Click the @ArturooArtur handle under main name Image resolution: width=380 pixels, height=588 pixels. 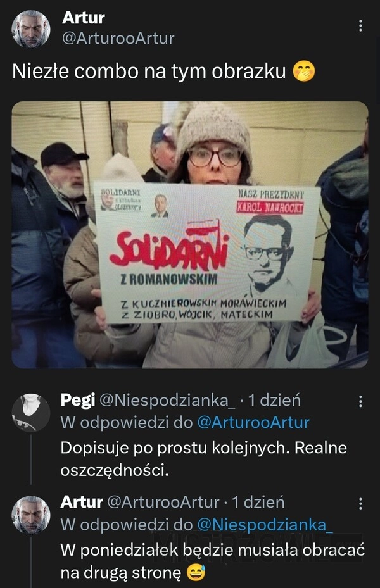point(118,38)
